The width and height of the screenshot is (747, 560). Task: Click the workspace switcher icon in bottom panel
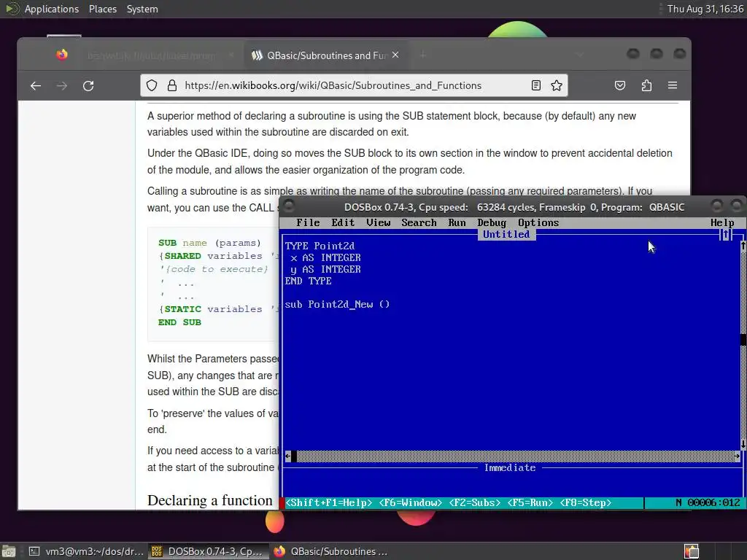692,551
